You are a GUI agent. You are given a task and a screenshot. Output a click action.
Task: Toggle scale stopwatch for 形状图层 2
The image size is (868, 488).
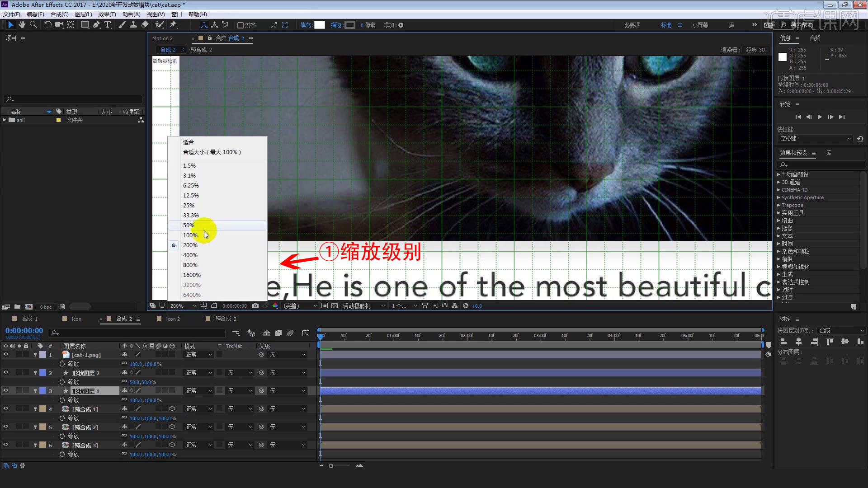pos(62,382)
